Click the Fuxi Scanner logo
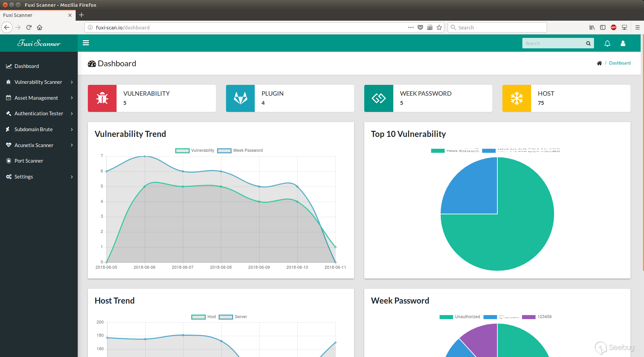This screenshot has height=357, width=644. tap(39, 43)
